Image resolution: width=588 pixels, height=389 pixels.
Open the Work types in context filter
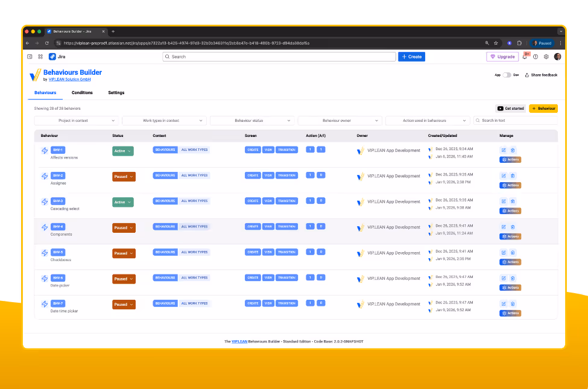coord(164,121)
